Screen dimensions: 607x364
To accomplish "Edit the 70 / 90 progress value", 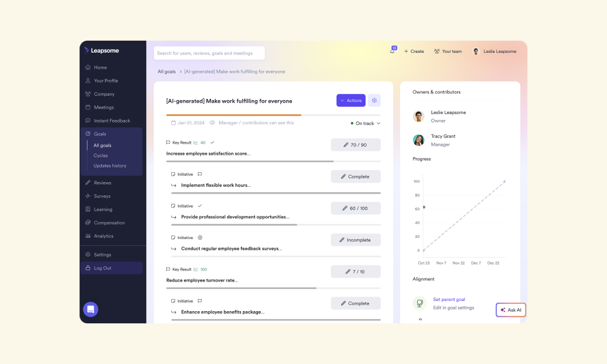I will coord(355,144).
